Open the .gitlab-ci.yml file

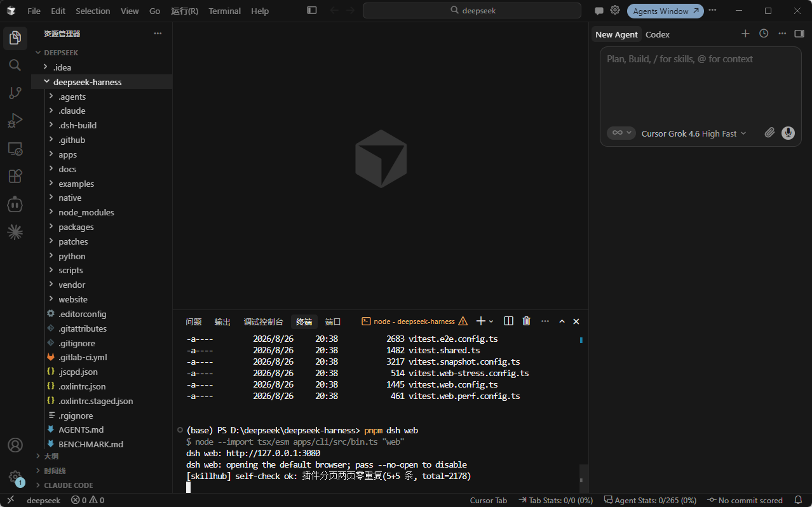click(x=102, y=357)
